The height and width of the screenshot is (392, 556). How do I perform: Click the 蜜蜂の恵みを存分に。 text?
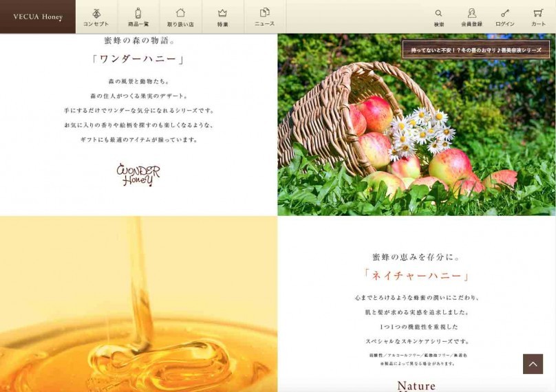[416, 257]
